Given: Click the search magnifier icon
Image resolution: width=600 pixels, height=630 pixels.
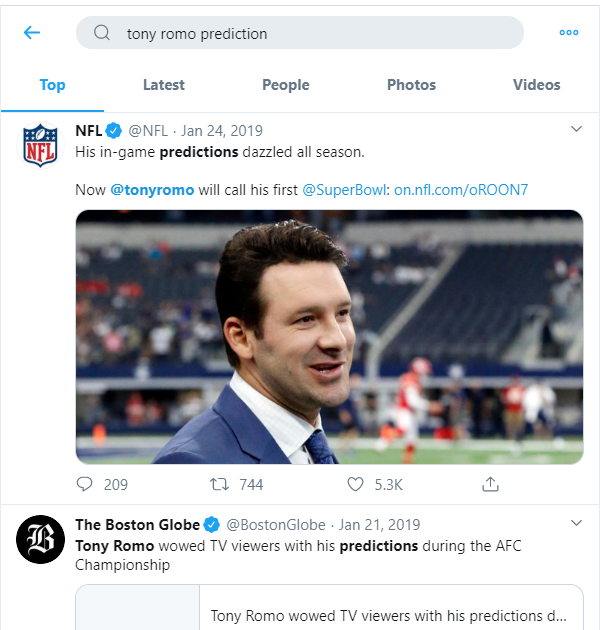Looking at the screenshot, I should pos(102,33).
